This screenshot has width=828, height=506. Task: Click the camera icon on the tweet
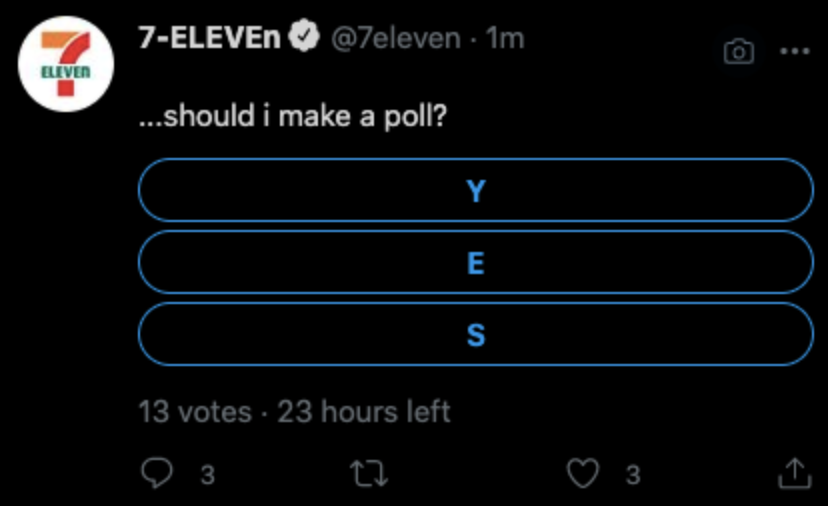click(x=738, y=52)
